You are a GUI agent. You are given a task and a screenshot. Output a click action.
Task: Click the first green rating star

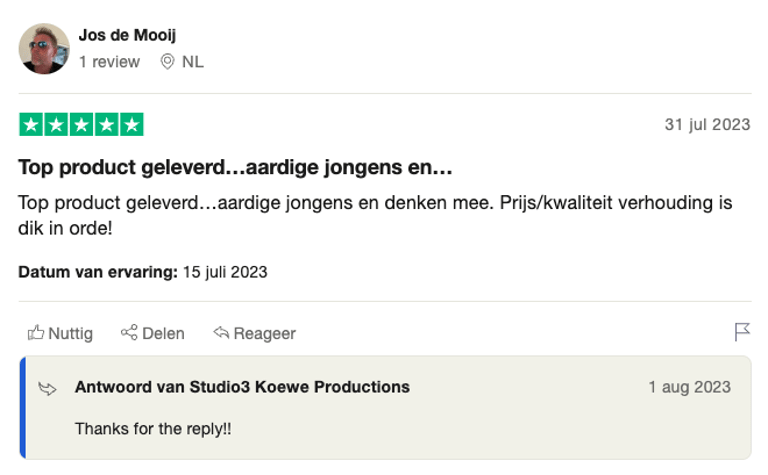coord(31,125)
